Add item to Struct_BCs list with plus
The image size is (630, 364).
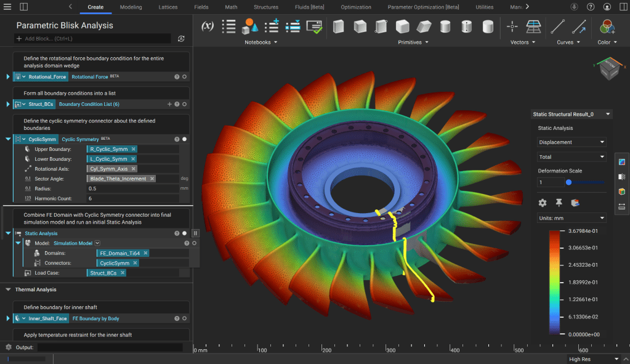169,104
